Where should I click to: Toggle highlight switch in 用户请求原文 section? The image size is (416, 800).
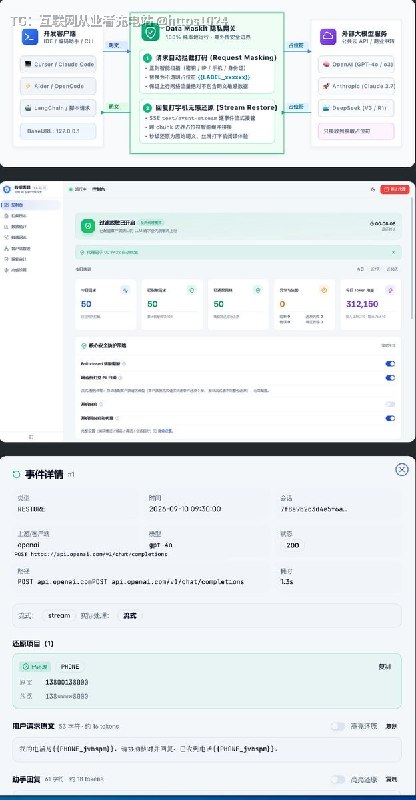click(x=338, y=726)
